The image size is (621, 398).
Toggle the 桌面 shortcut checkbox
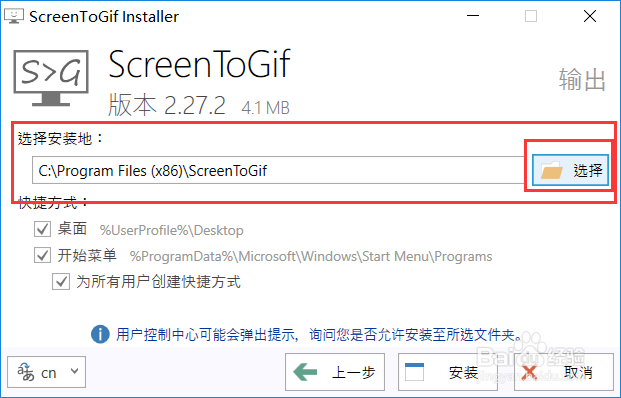(42, 229)
